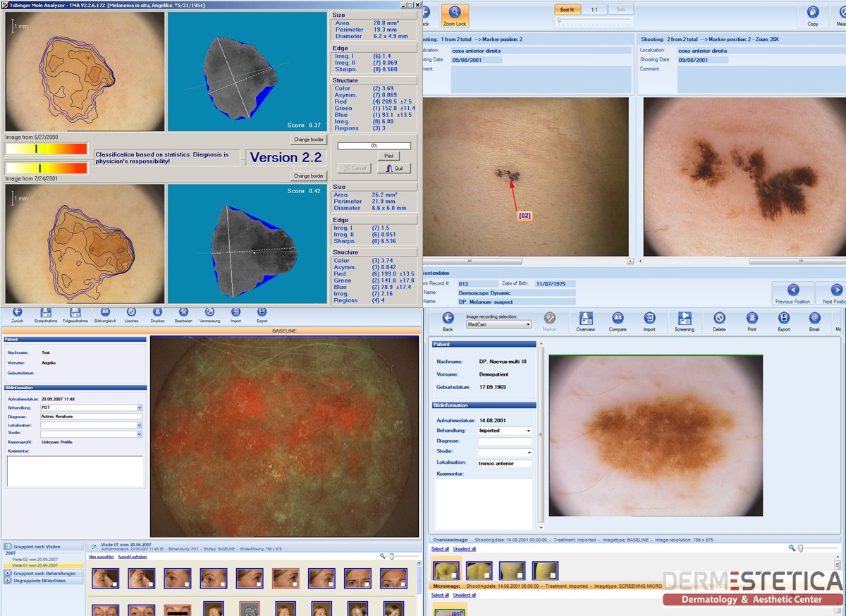The image size is (846, 616).
Task: Click the Back arrow beside Image recording selection
Action: [448, 319]
